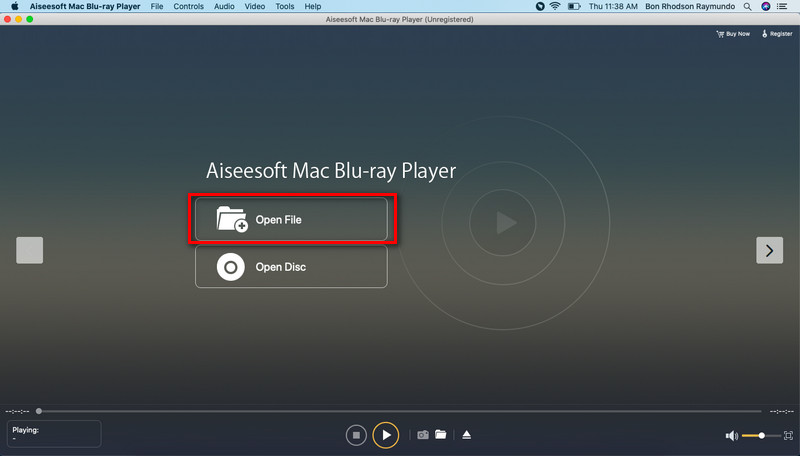Open the Tools menu in menu bar

[x=285, y=6]
